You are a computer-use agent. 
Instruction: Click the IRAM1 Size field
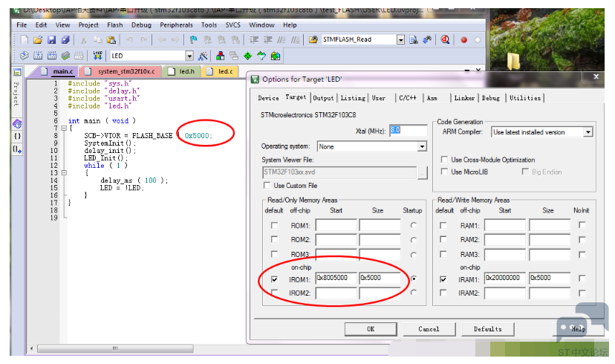[549, 278]
